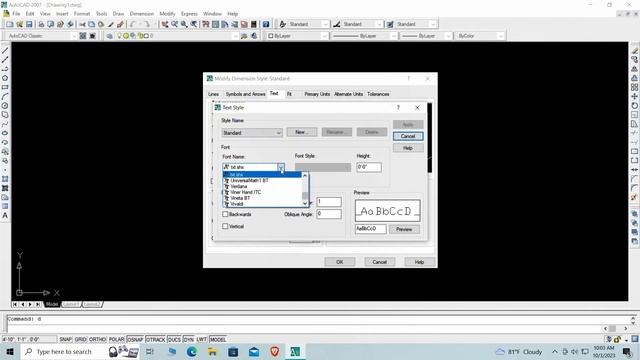Toggle ORTHO mode in status bar
Screen dimensions: 640x360
[98, 340]
